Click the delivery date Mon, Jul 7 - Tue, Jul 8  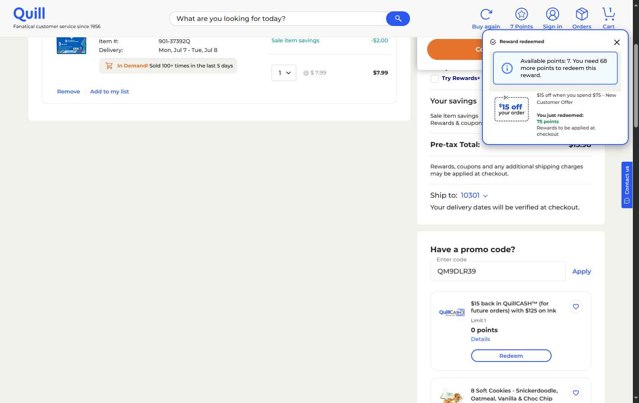point(188,50)
